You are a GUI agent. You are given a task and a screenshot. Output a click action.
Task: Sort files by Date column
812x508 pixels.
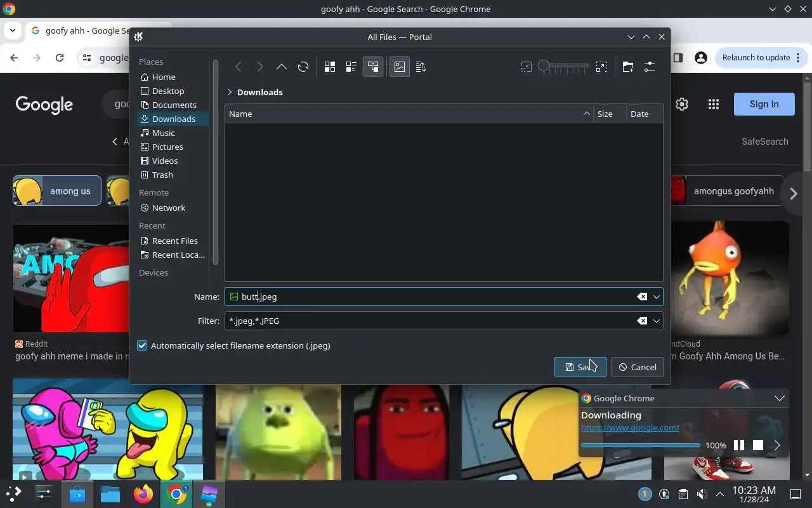(x=644, y=114)
